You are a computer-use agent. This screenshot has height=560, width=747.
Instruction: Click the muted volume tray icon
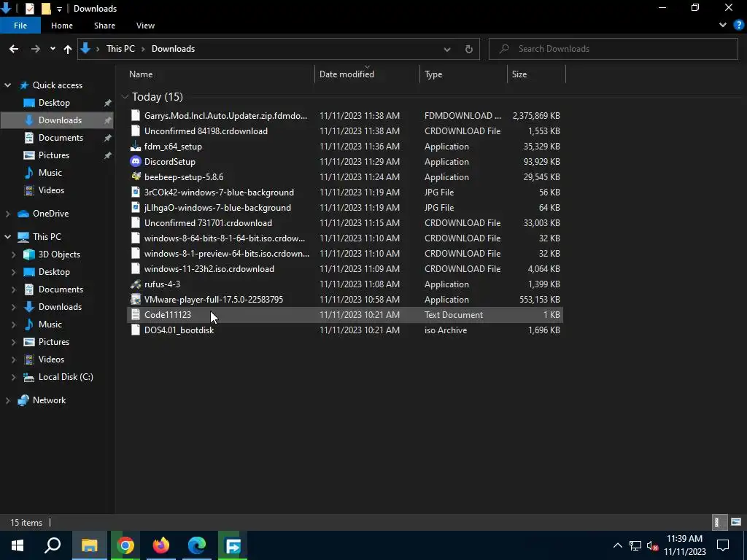tap(653, 545)
